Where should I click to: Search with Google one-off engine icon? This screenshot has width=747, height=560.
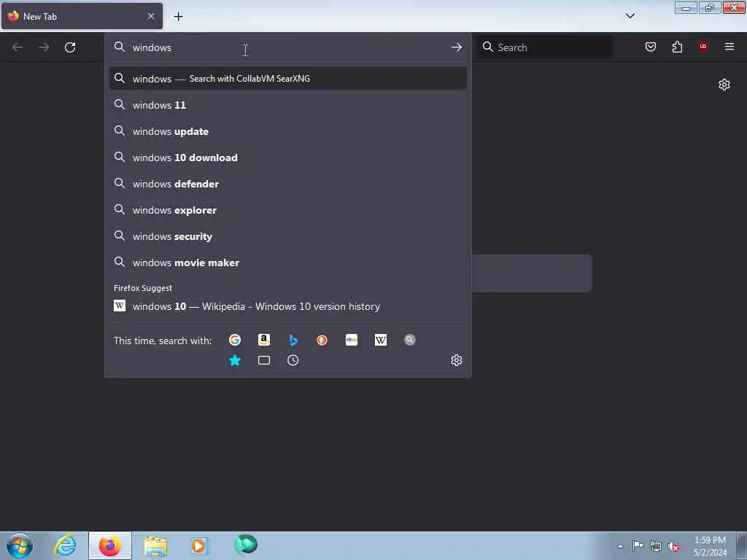click(x=234, y=340)
